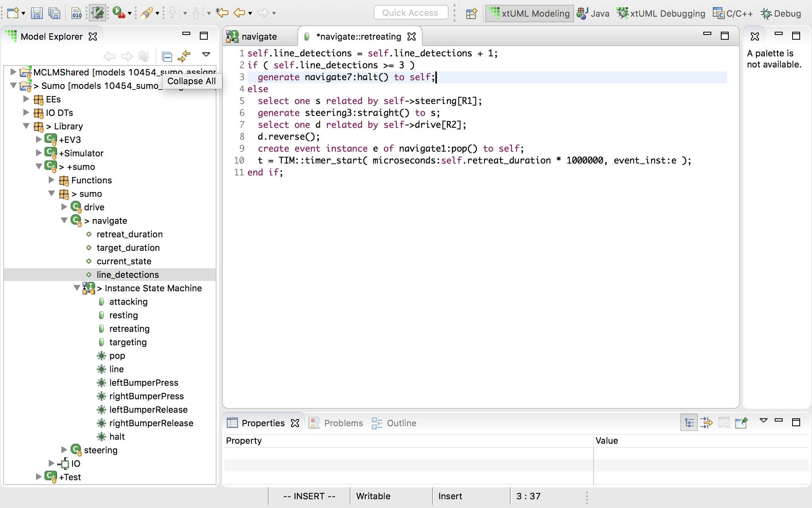
Task: Select the navigate editor tab
Action: 259,37
